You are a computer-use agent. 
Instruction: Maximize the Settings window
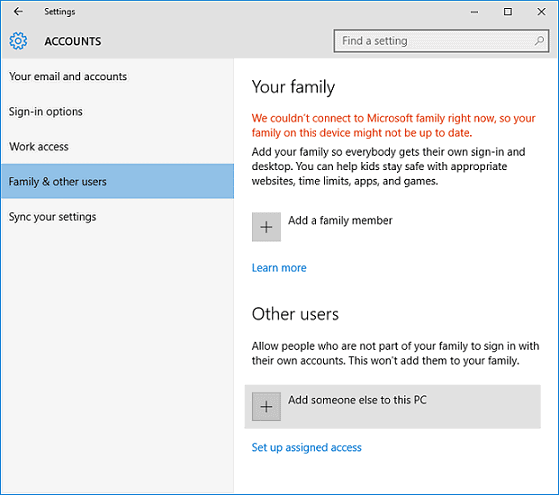coord(508,12)
